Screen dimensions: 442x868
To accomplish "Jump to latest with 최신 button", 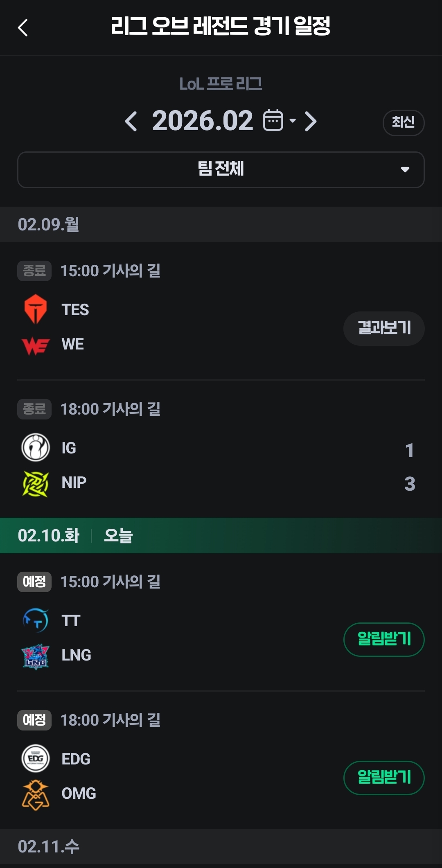I will [404, 122].
